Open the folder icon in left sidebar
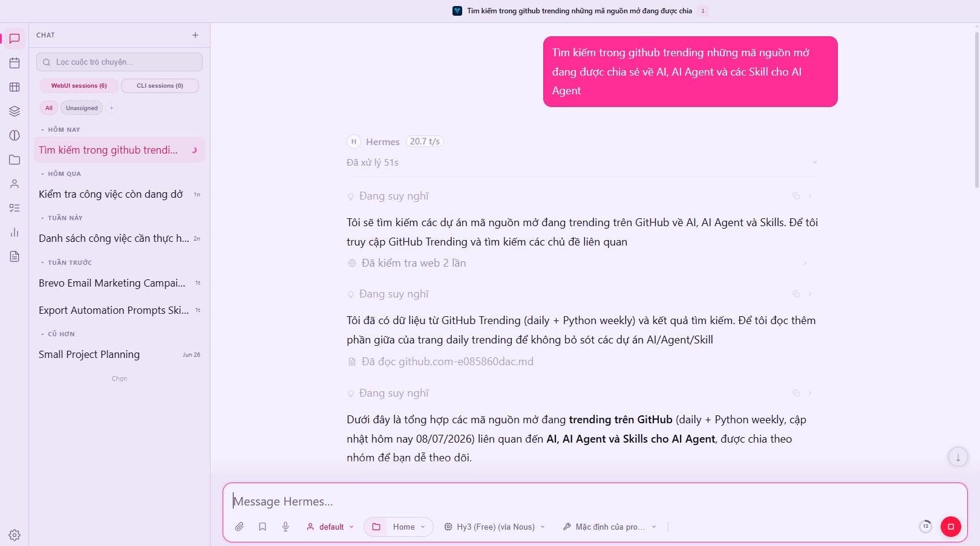This screenshot has height=546, width=980. click(15, 160)
